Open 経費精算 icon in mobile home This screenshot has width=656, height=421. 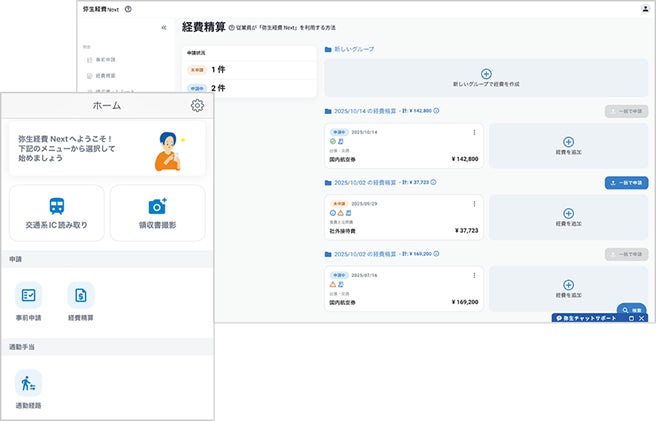point(81,295)
